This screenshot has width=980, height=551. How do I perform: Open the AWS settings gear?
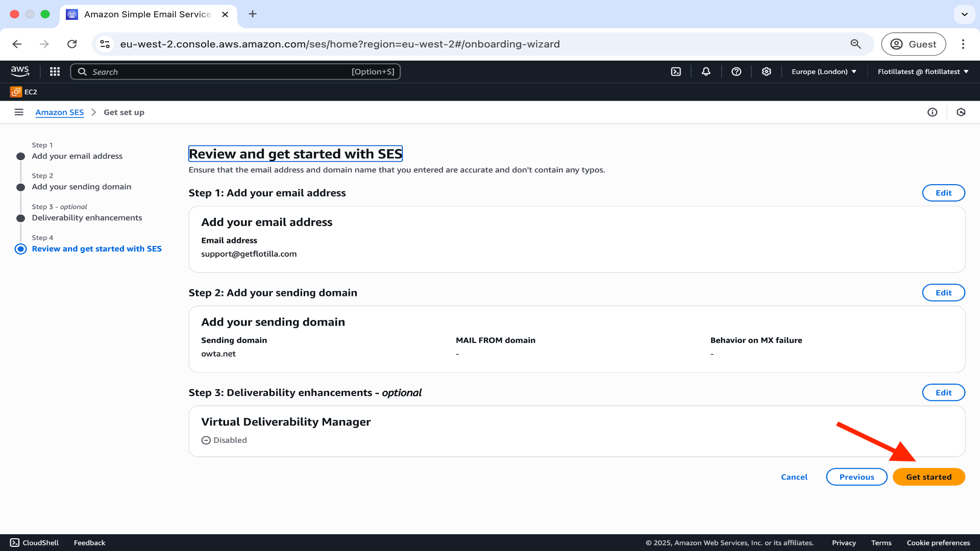tap(766, 71)
